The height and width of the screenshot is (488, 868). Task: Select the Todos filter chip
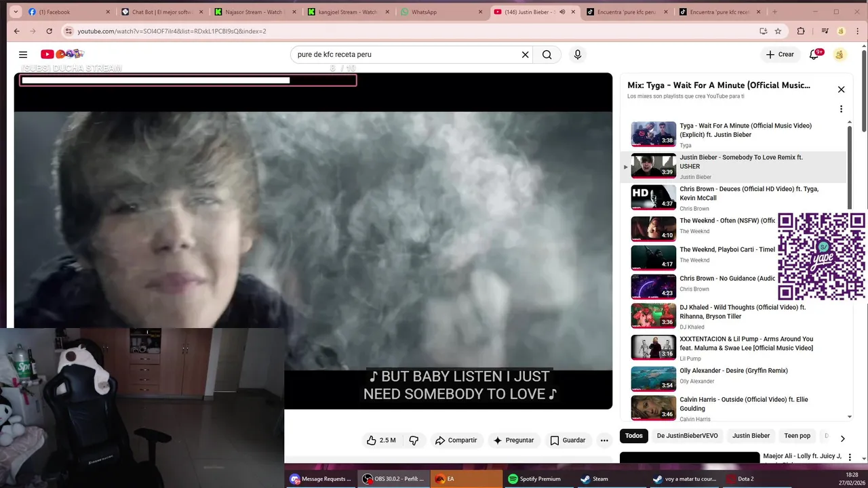pos(634,436)
